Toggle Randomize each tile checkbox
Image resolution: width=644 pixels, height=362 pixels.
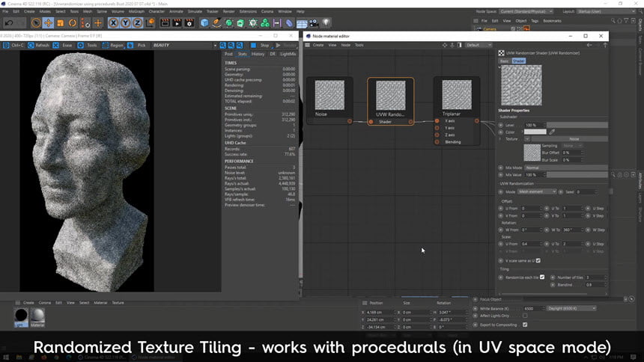(x=542, y=277)
